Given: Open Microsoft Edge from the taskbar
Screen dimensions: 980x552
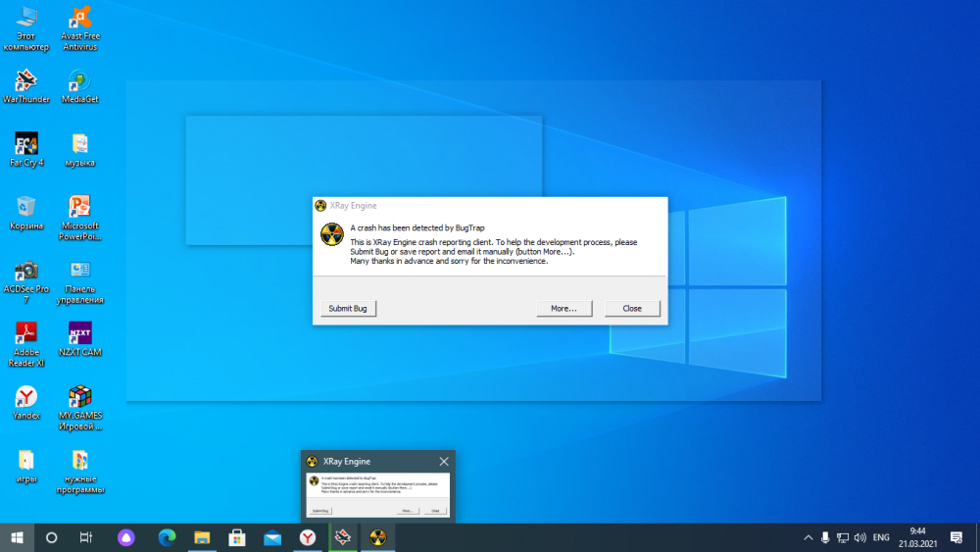Looking at the screenshot, I should tap(167, 537).
